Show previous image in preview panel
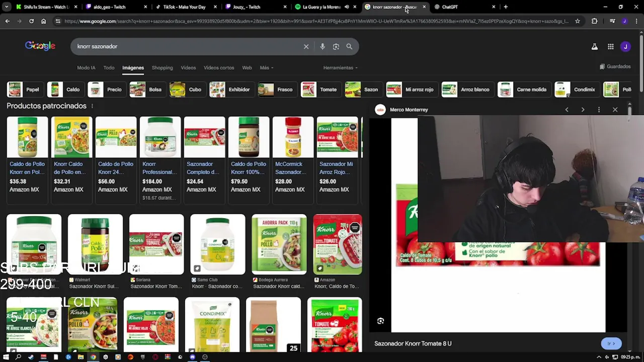The width and height of the screenshot is (644, 362). click(x=567, y=110)
